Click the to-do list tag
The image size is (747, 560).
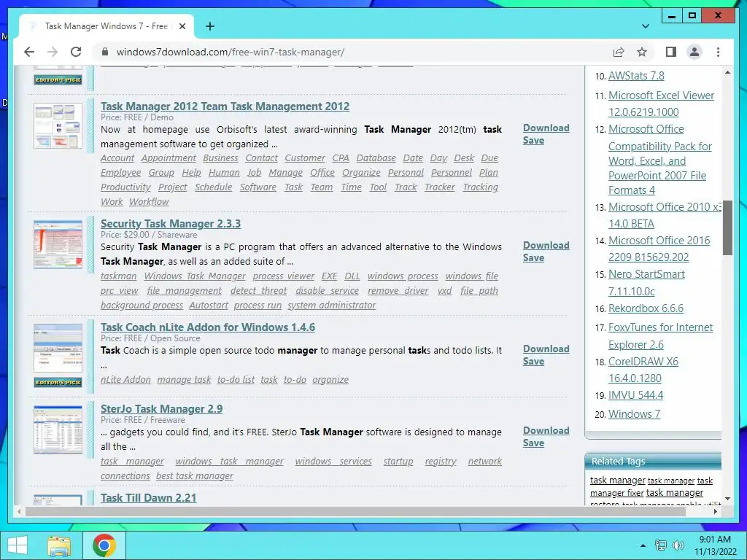pyautogui.click(x=236, y=379)
